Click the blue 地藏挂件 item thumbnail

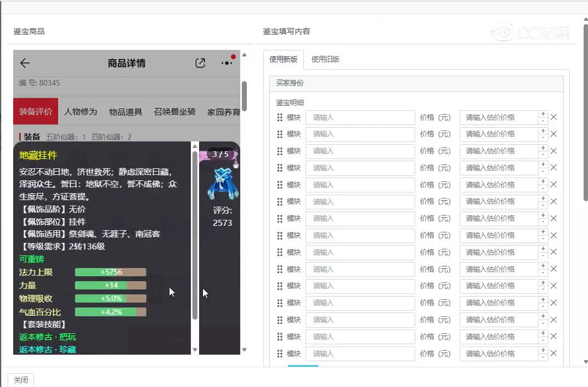click(x=223, y=184)
